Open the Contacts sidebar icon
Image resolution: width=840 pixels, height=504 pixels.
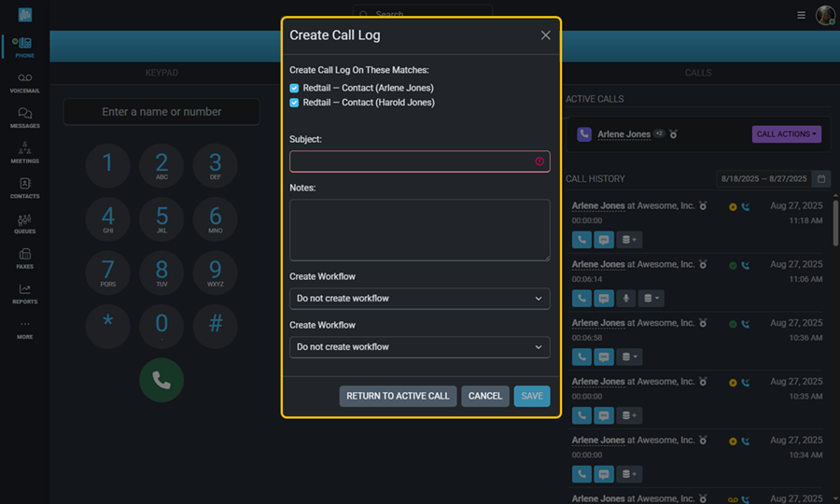(x=24, y=188)
